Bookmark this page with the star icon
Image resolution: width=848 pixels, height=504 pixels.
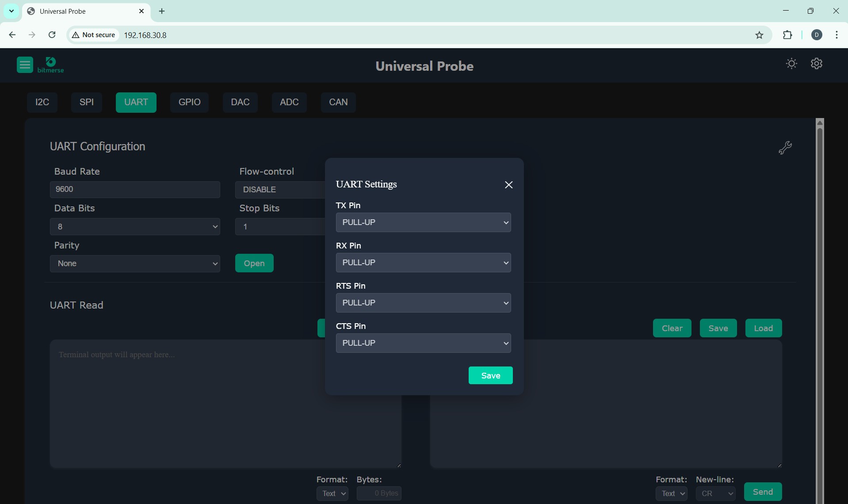tap(759, 35)
